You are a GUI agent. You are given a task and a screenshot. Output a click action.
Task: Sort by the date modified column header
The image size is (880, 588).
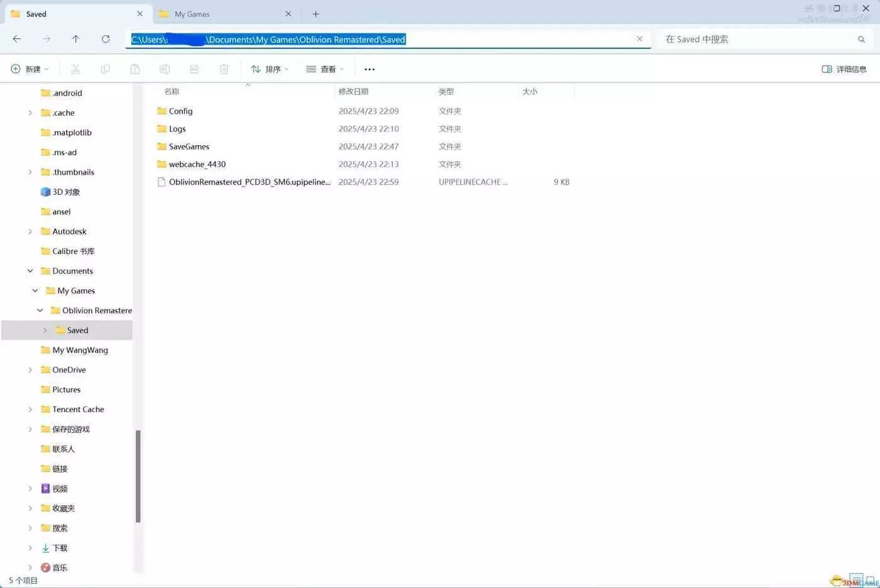pos(353,92)
